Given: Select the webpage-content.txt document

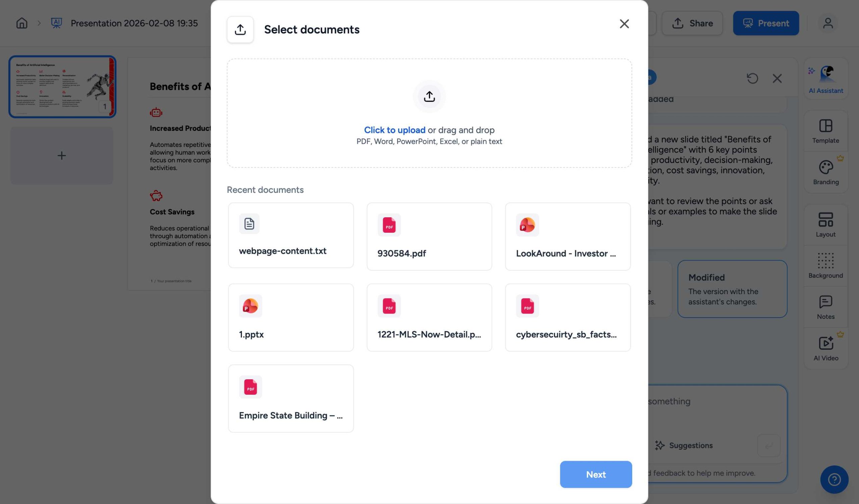Looking at the screenshot, I should click(291, 235).
